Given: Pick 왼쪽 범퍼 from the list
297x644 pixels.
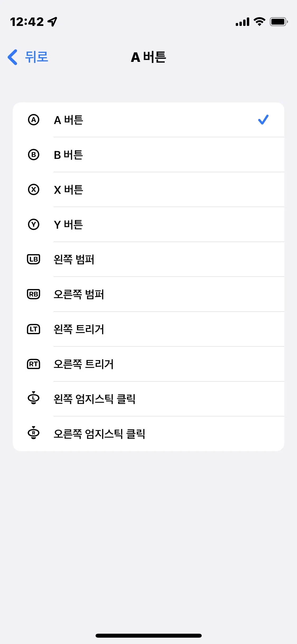Looking at the screenshot, I should point(74,259).
